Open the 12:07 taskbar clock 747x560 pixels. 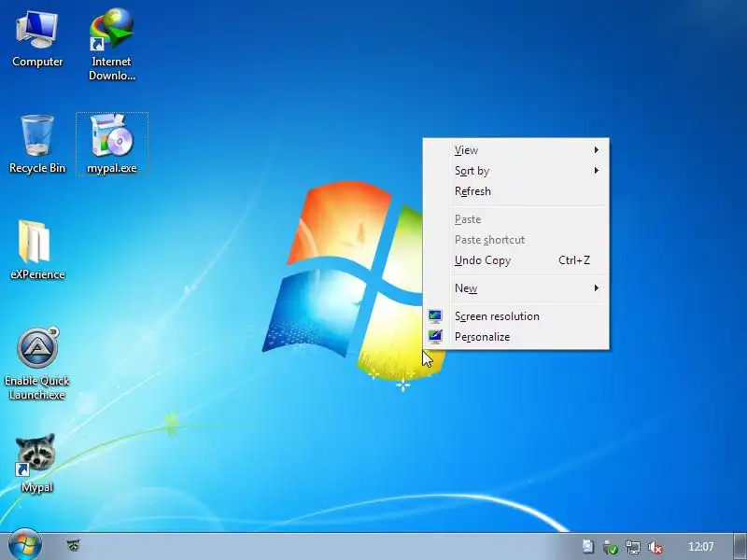point(701,546)
